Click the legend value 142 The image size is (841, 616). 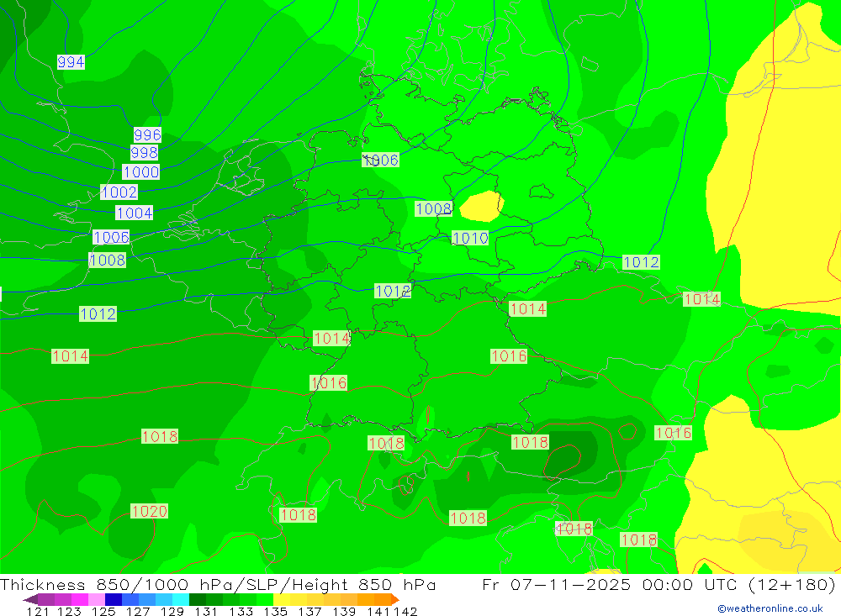point(405,612)
